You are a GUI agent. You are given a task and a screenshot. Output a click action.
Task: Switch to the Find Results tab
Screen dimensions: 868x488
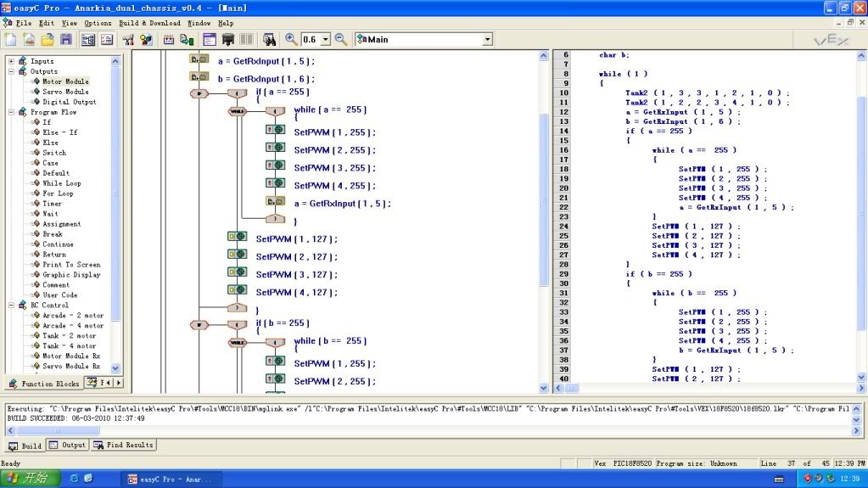(123, 445)
